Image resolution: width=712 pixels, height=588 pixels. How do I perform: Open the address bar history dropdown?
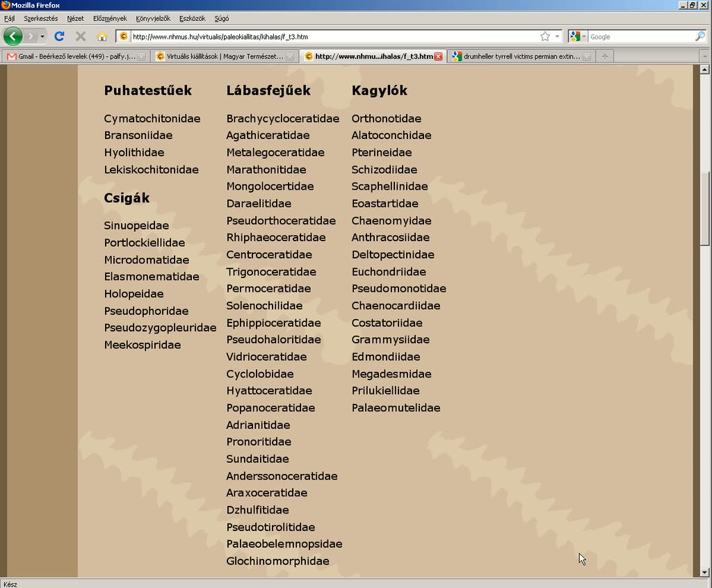tap(557, 36)
